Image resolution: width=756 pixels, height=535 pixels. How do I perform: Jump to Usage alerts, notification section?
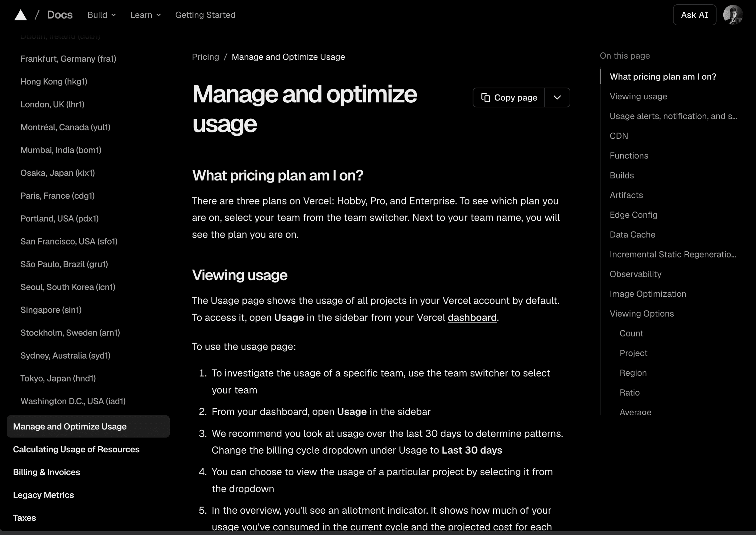tap(673, 116)
